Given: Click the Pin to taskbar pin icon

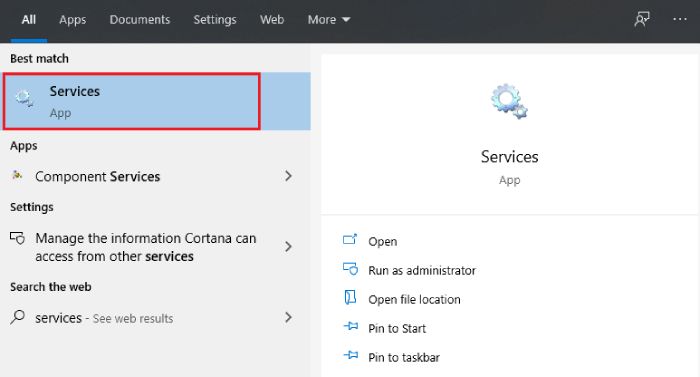Looking at the screenshot, I should click(351, 356).
